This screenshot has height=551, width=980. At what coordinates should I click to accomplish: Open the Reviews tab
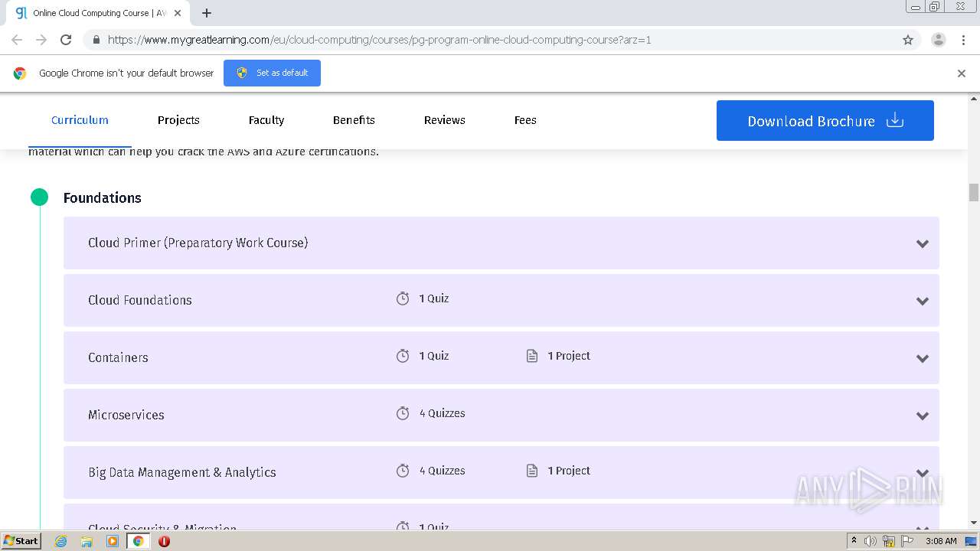point(445,120)
